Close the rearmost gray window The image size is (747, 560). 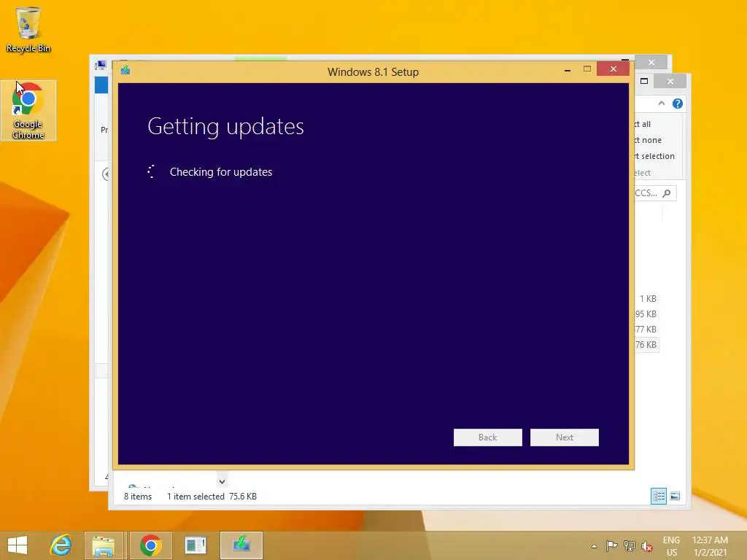coord(651,63)
